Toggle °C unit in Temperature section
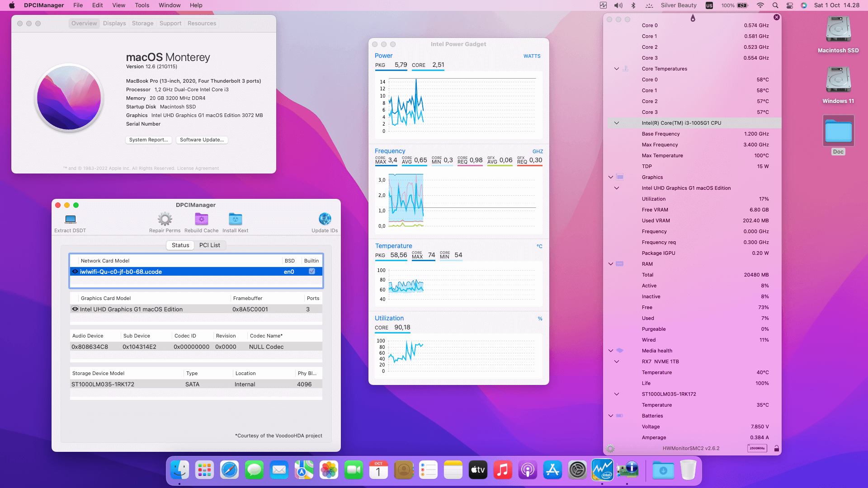This screenshot has height=488, width=868. point(539,246)
